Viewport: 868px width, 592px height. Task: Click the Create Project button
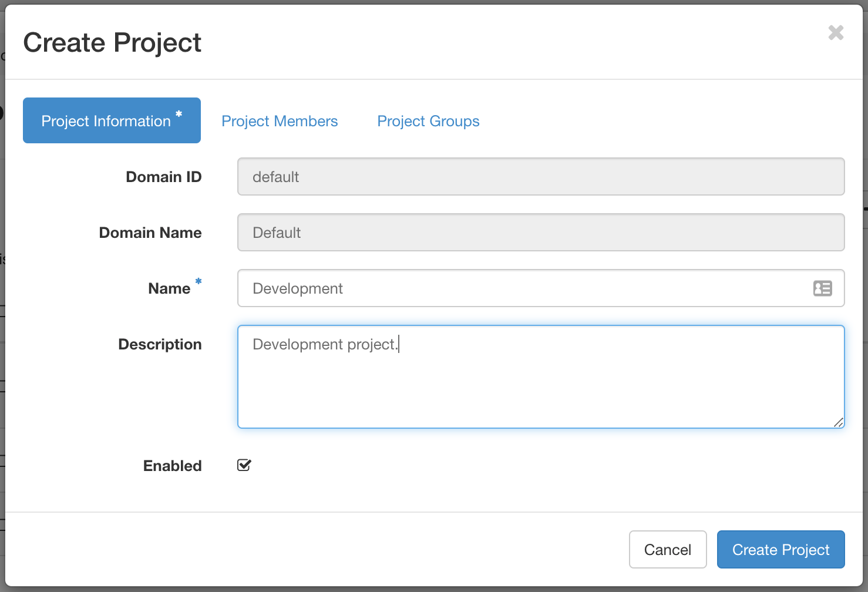[780, 549]
